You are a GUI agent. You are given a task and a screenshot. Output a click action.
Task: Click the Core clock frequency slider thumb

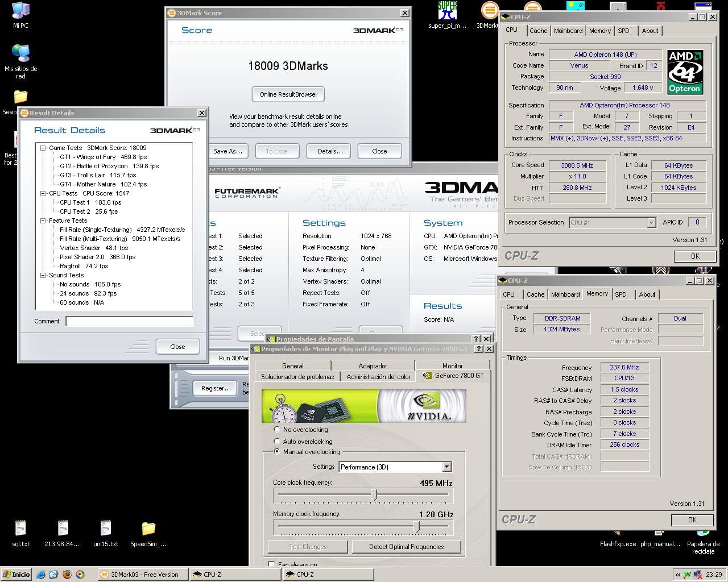pyautogui.click(x=374, y=496)
